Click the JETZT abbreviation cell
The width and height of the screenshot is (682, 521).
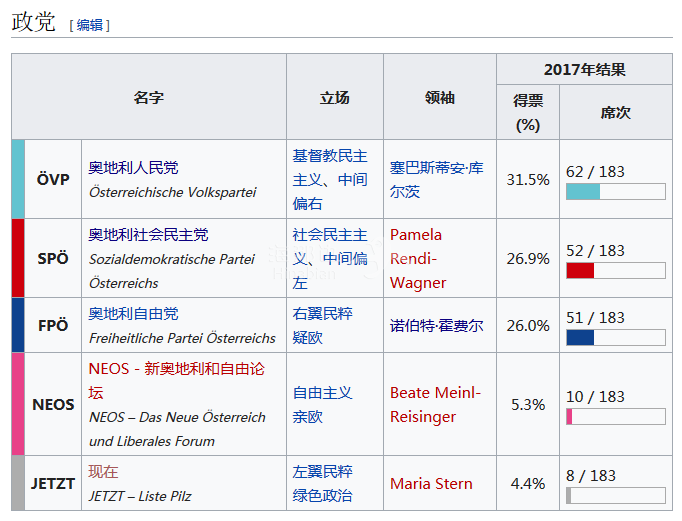tap(53, 483)
